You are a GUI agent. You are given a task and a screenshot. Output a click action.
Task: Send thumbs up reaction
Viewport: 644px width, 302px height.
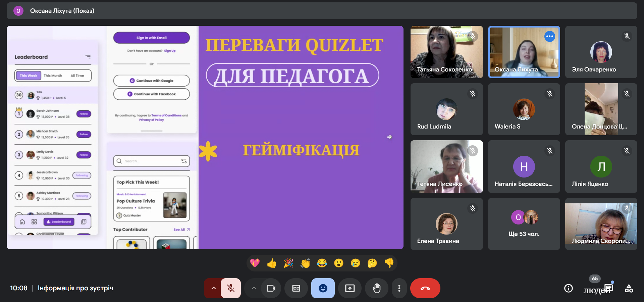272,263
